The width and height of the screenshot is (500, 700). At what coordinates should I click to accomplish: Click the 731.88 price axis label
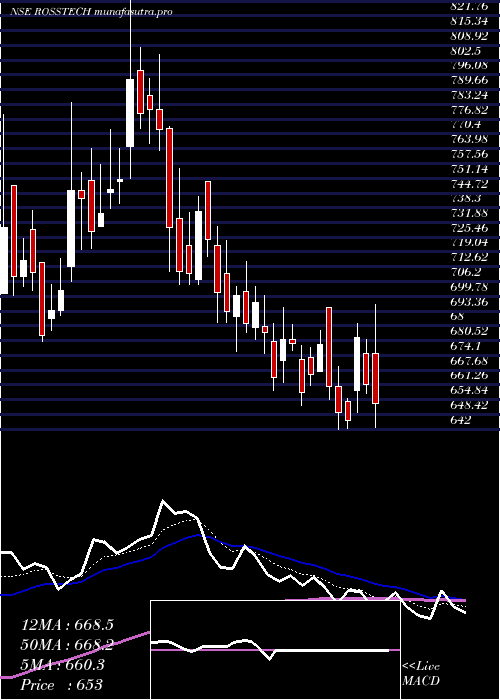(x=469, y=213)
